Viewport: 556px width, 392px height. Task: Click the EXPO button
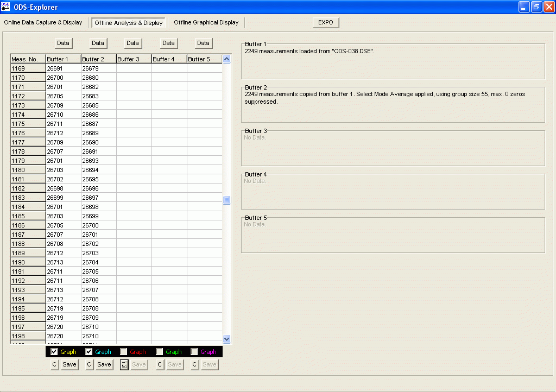(325, 22)
